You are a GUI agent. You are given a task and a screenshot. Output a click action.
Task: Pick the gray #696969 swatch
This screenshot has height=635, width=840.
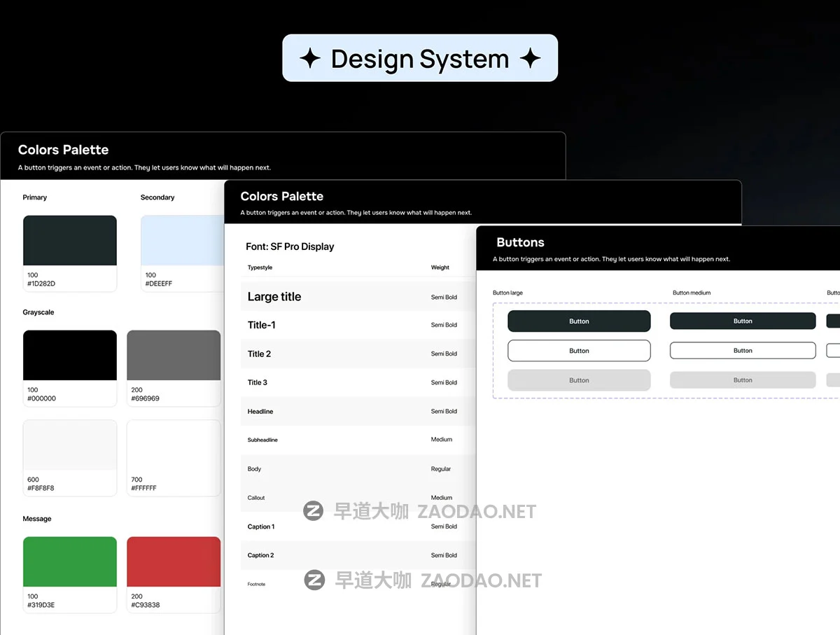(x=174, y=356)
